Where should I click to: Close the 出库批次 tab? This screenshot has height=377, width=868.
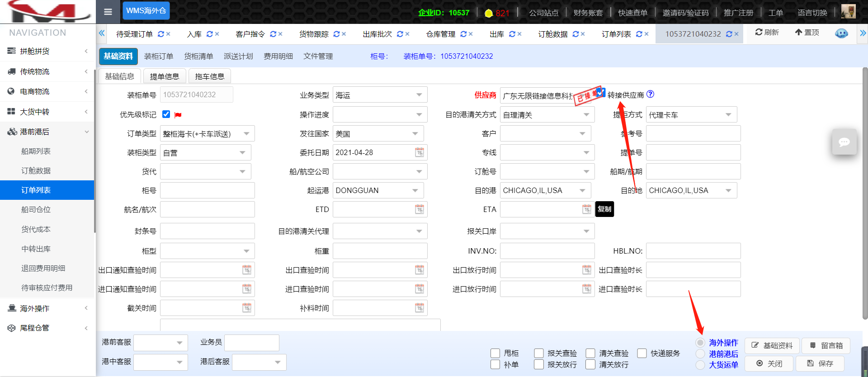pyautogui.click(x=407, y=34)
